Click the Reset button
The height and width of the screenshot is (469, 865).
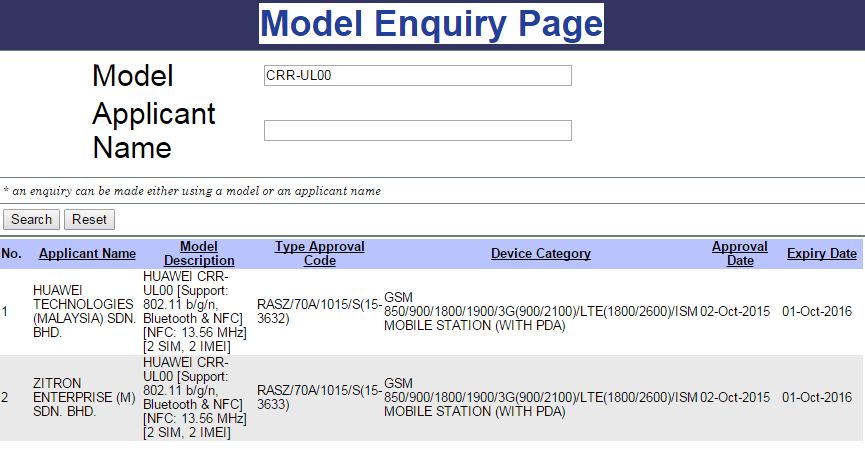(x=89, y=219)
